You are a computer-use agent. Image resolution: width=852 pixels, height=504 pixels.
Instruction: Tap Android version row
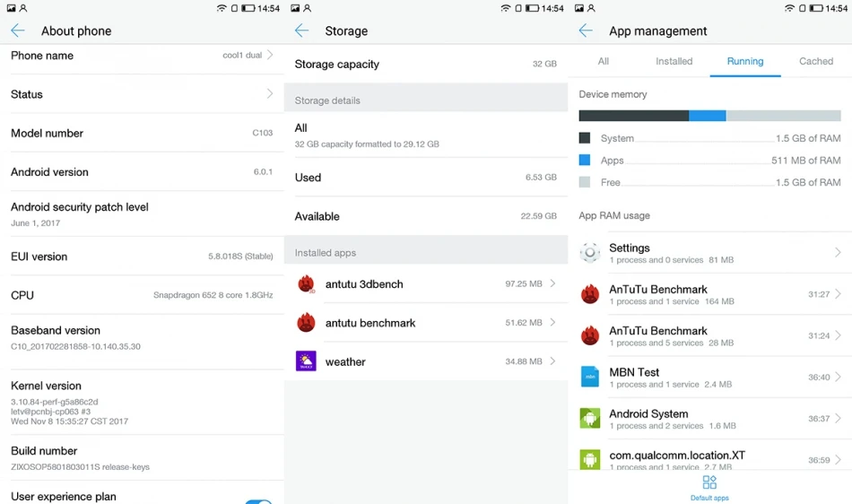tap(142, 171)
